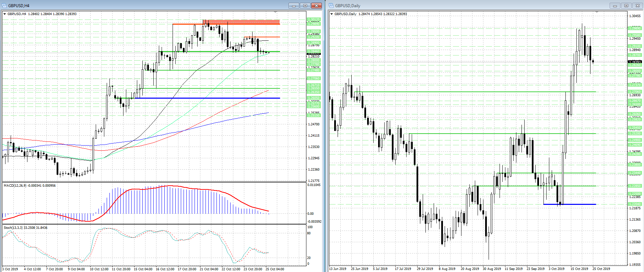Open the arrow dropdown beside the GBPUSD,Daily chart label
The image size is (644, 272).
[x=331, y=14]
